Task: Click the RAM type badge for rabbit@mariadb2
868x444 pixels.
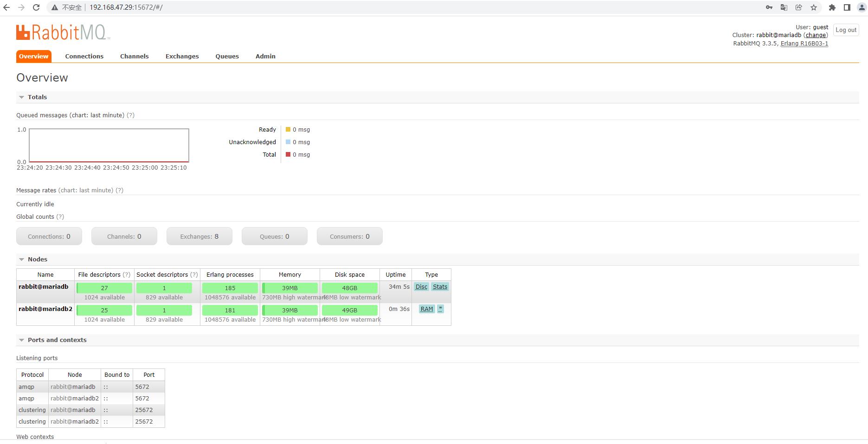Action: point(427,309)
